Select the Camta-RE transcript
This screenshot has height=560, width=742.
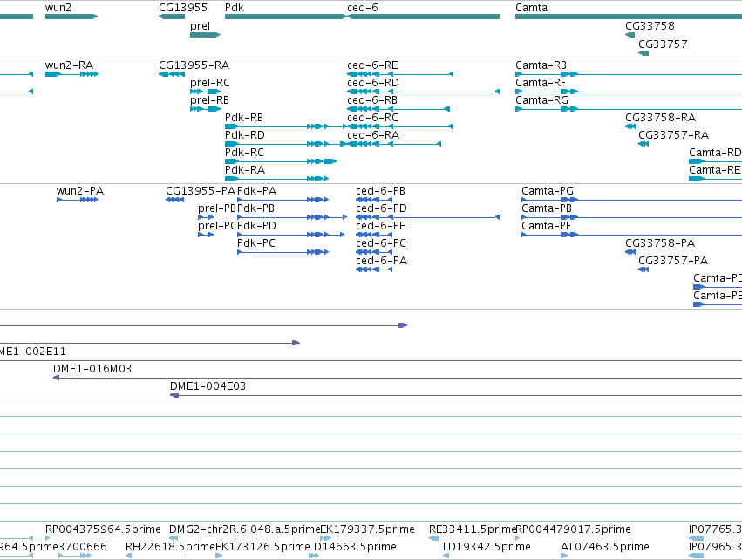tap(716, 179)
